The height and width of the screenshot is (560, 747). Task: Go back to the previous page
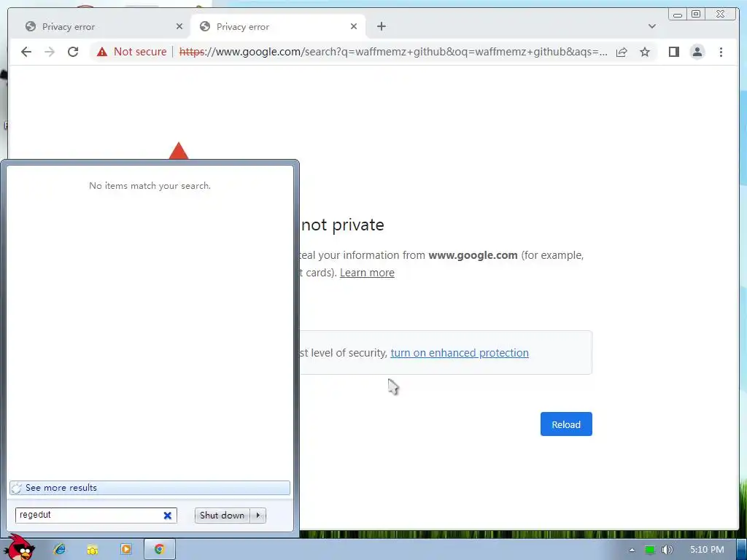[26, 52]
